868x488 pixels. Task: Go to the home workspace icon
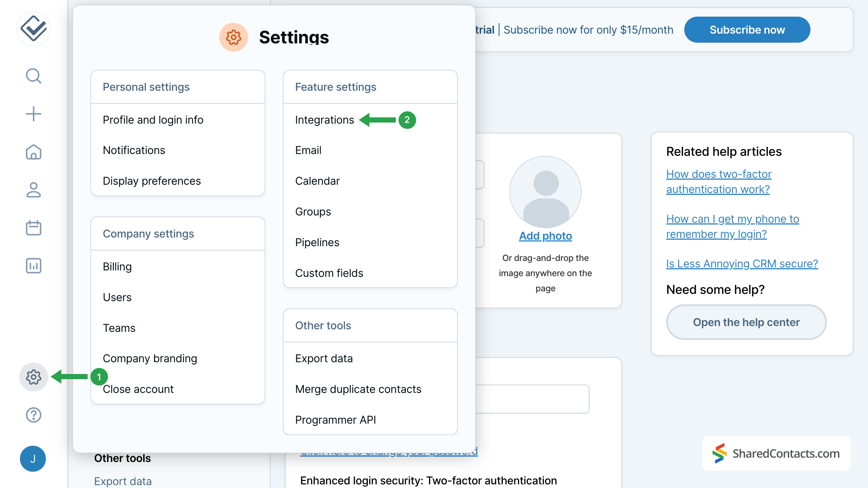tap(33, 152)
